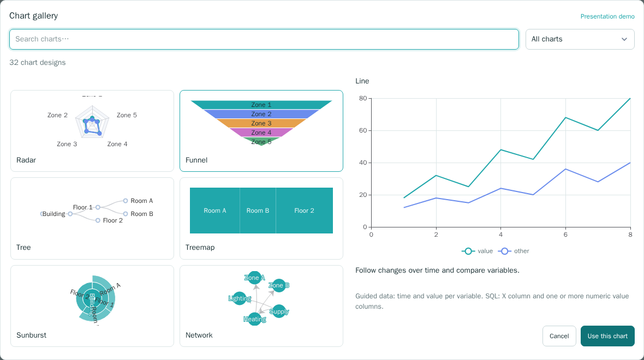Click the 'Guided data' hint text
Image resolution: width=644 pixels, height=360 pixels.
click(492, 301)
